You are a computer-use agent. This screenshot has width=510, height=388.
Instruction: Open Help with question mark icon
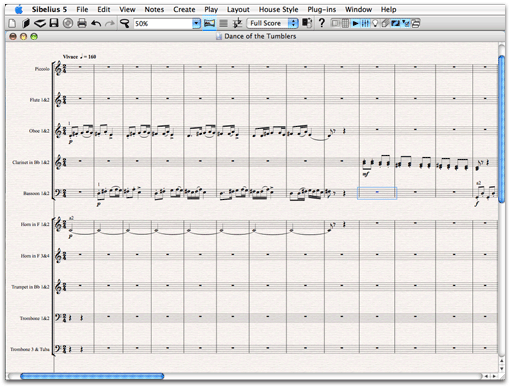[321, 23]
